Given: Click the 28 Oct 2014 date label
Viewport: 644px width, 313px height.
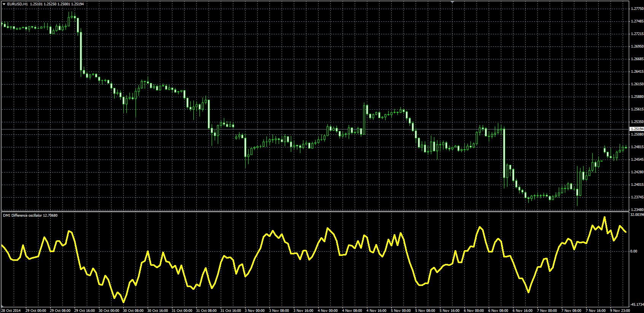Looking at the screenshot, I should point(11,311).
